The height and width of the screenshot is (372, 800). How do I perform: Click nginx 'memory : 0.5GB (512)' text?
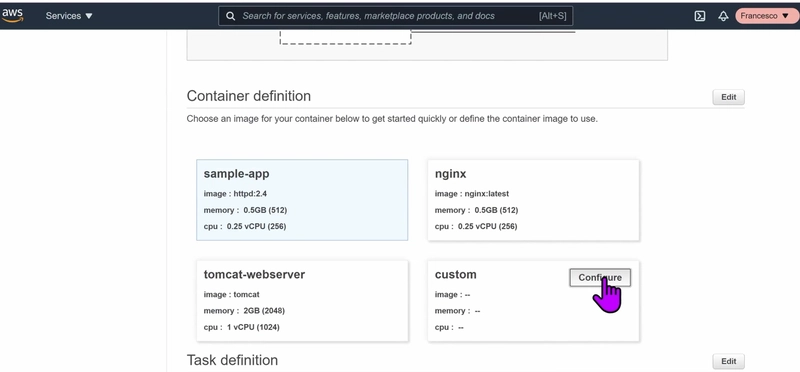[476, 210]
